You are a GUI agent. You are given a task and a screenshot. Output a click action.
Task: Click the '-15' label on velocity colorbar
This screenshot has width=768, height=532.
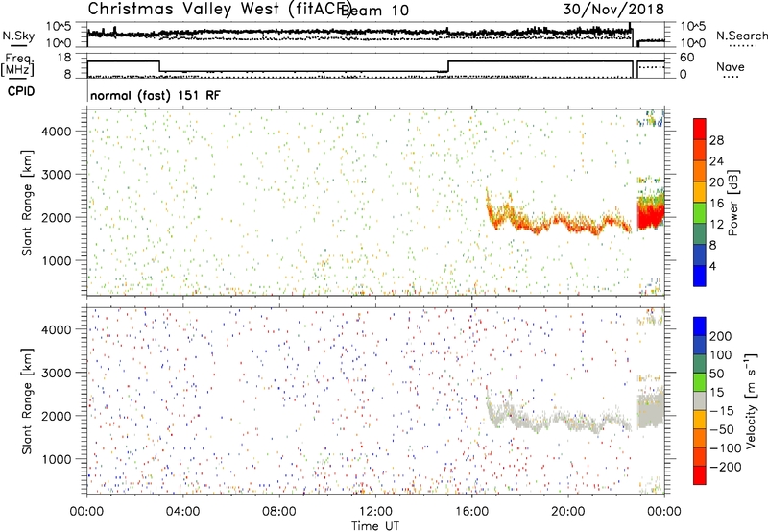(722, 411)
